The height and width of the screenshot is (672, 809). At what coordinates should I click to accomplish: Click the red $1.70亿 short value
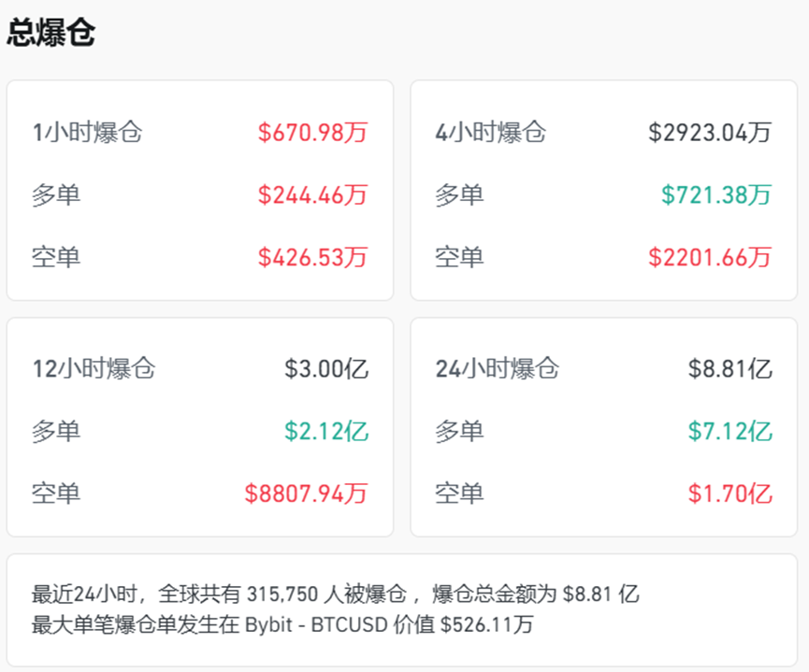click(730, 493)
